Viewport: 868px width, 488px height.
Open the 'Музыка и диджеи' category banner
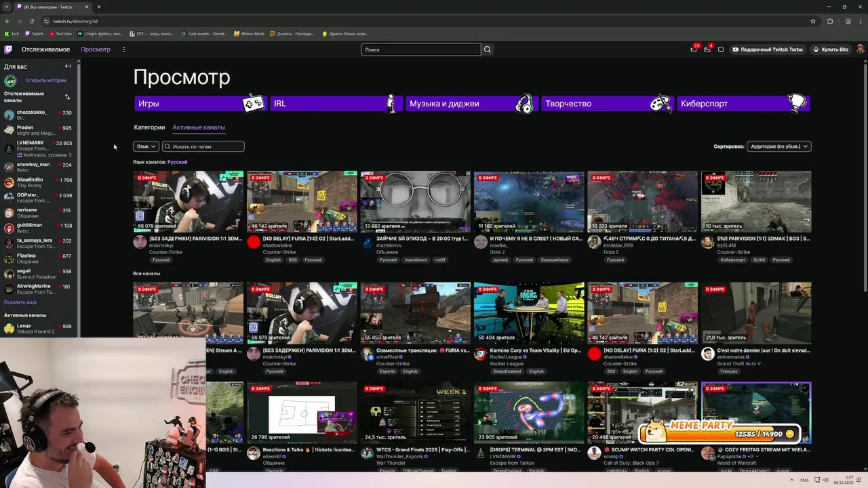pos(471,104)
